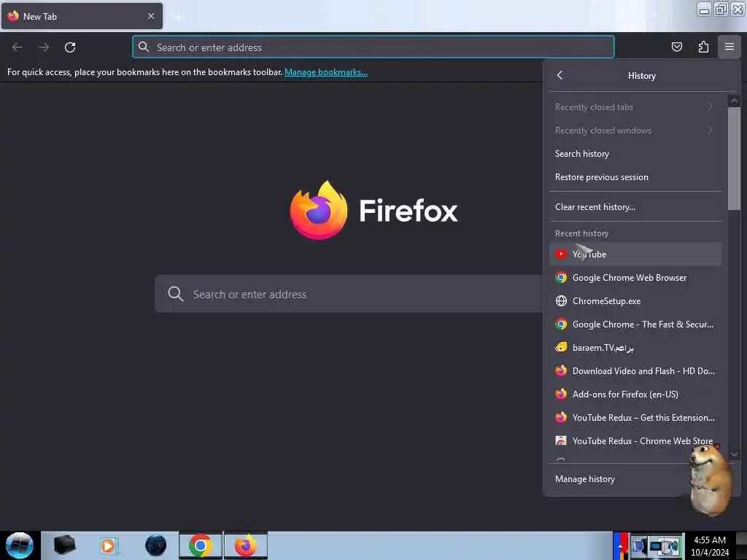Viewport: 747px width, 560px height.
Task: Click the YouTube favicon in recent history
Action: point(561,254)
